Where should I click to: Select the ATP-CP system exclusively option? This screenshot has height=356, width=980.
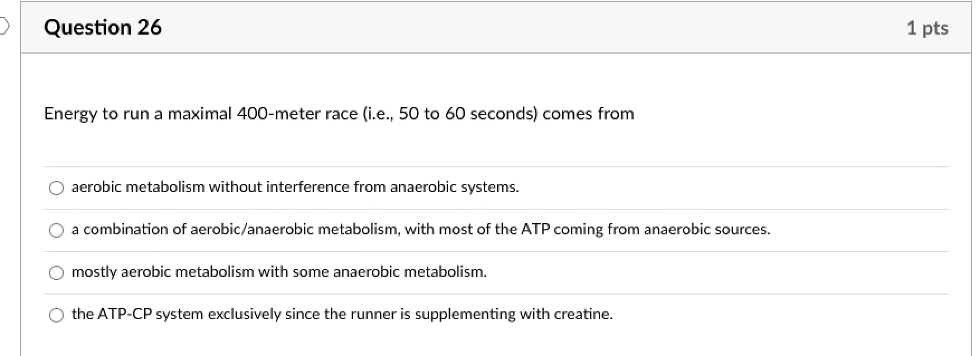pyautogui.click(x=56, y=315)
